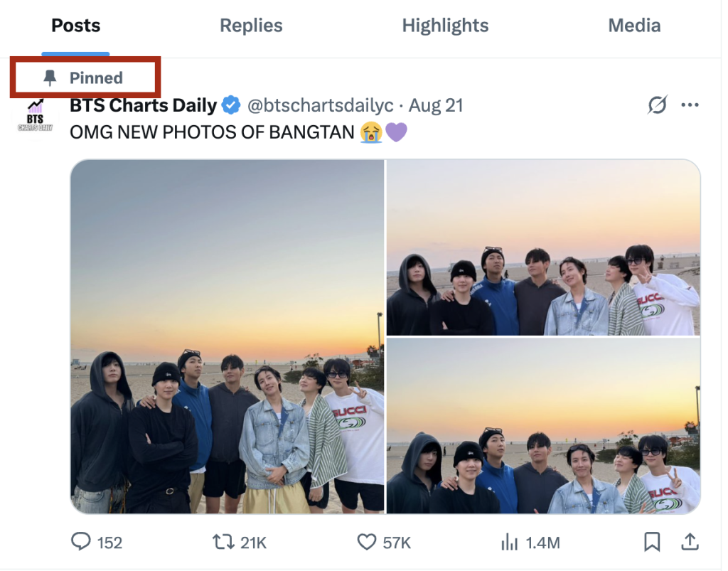Open the Aug 21 post timestamp
This screenshot has width=728, height=571.
[x=436, y=106]
